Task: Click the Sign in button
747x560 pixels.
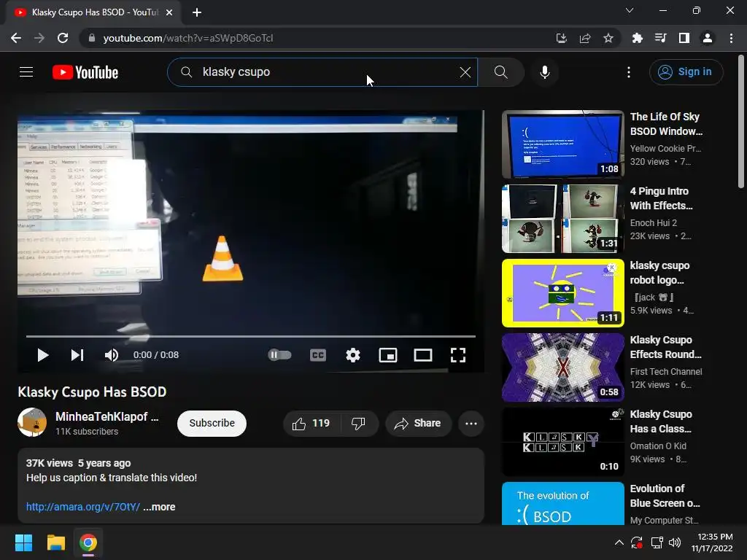Action: [686, 72]
